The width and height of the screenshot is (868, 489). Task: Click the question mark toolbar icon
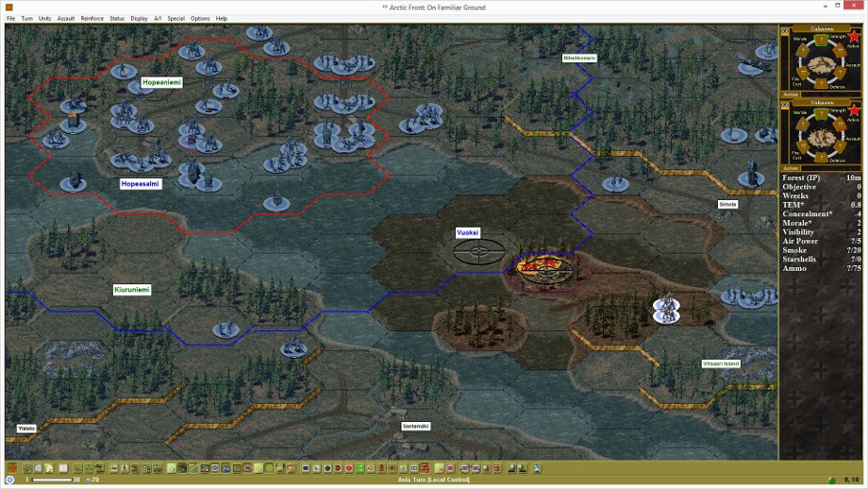(237, 468)
